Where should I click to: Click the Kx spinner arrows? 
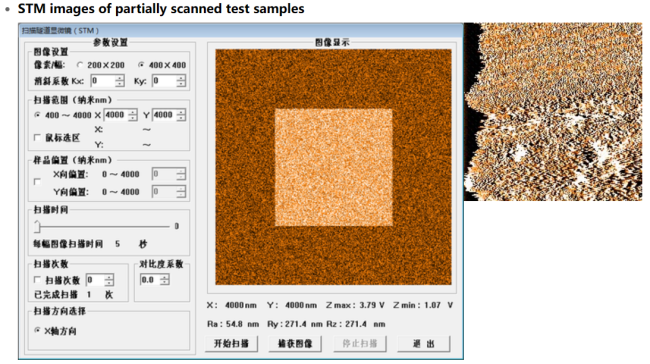coord(119,81)
